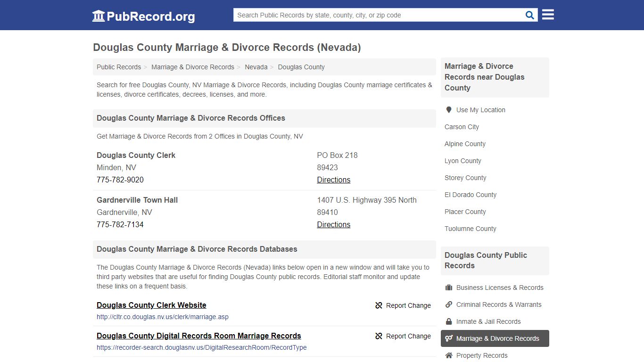Click the briefcase icon for Business Licenses
This screenshot has height=362, width=644.
click(x=449, y=288)
